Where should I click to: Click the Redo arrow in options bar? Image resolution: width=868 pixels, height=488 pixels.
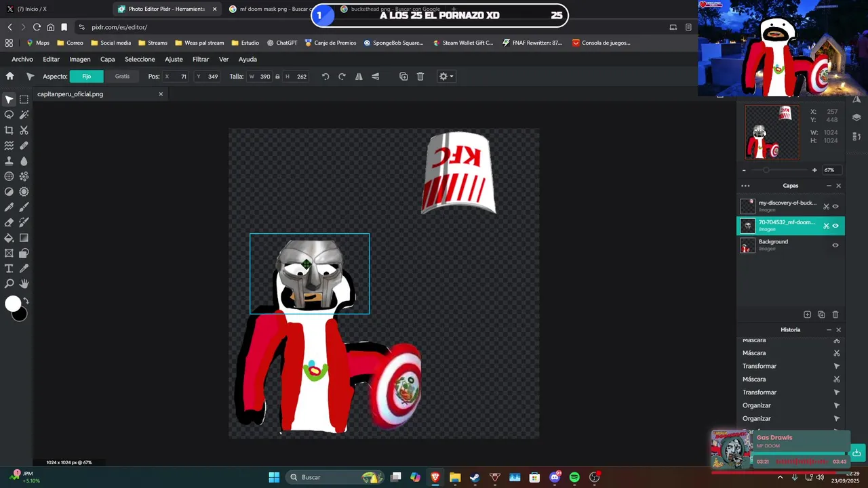pos(342,77)
